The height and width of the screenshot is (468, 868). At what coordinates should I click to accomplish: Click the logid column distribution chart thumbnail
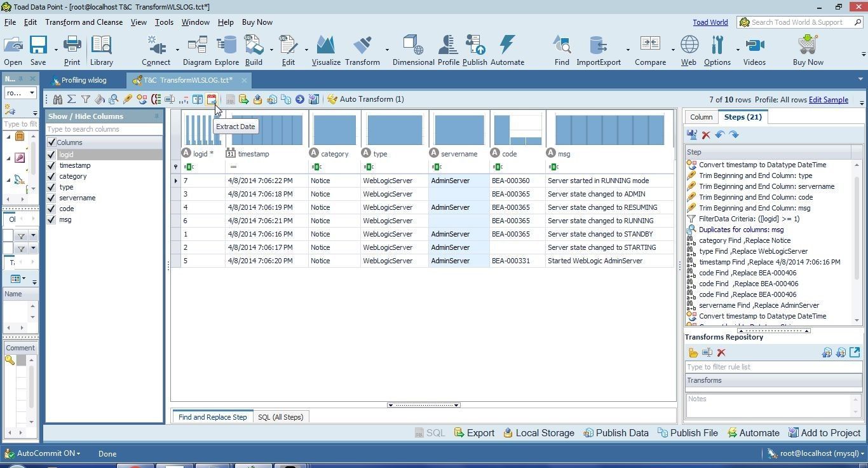coord(203,130)
